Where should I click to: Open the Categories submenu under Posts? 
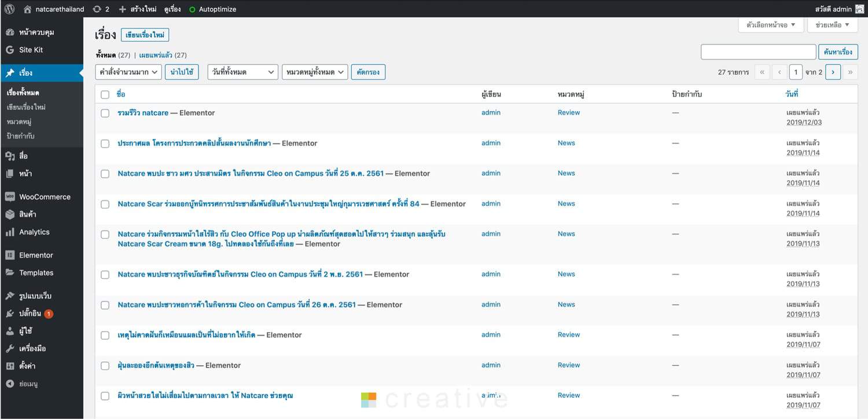pyautogui.click(x=19, y=122)
